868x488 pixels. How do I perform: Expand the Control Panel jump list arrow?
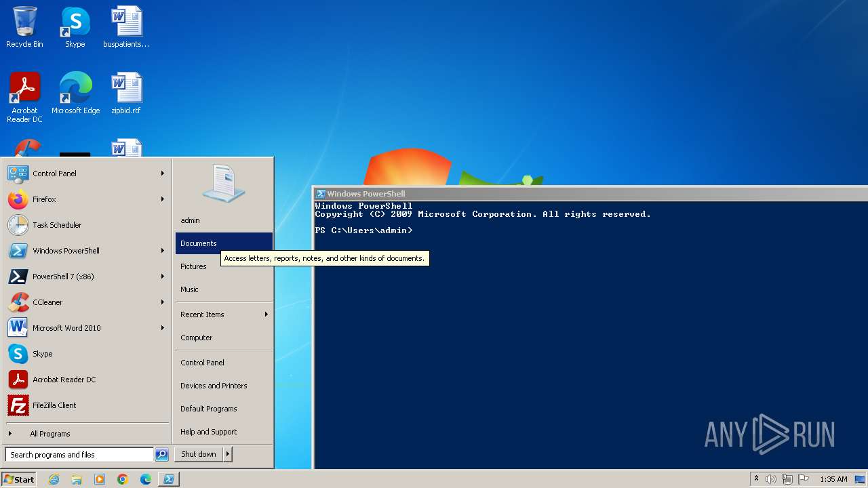click(x=163, y=174)
